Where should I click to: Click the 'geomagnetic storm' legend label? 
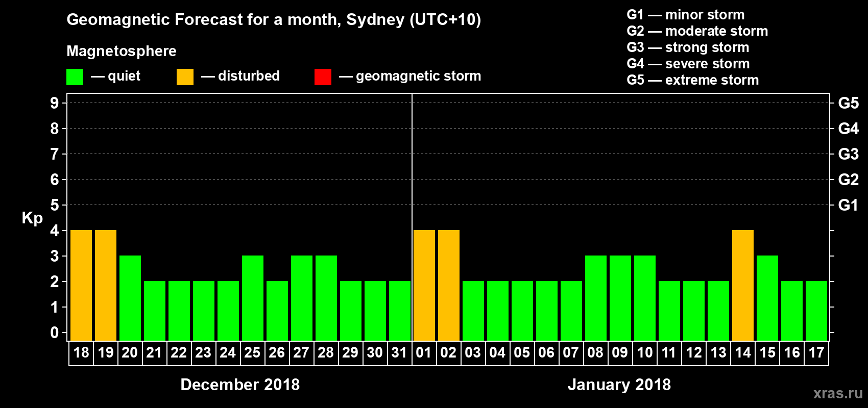coord(418,76)
